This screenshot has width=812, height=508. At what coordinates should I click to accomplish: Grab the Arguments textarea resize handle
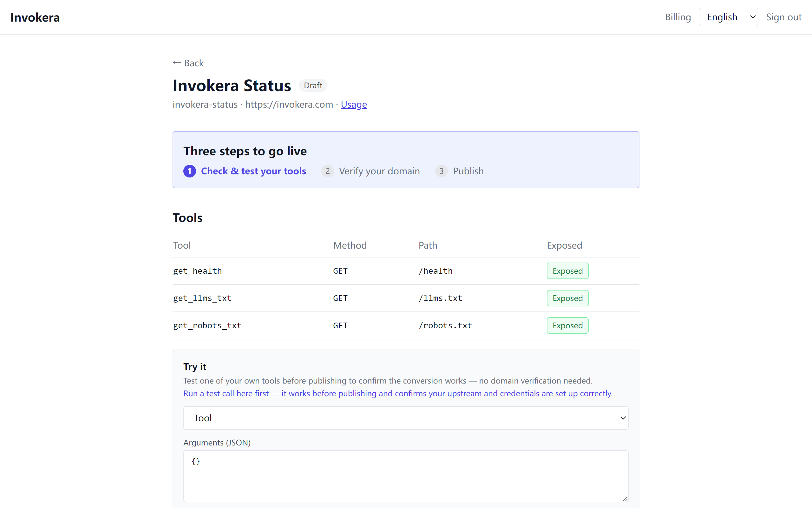[x=625, y=498]
